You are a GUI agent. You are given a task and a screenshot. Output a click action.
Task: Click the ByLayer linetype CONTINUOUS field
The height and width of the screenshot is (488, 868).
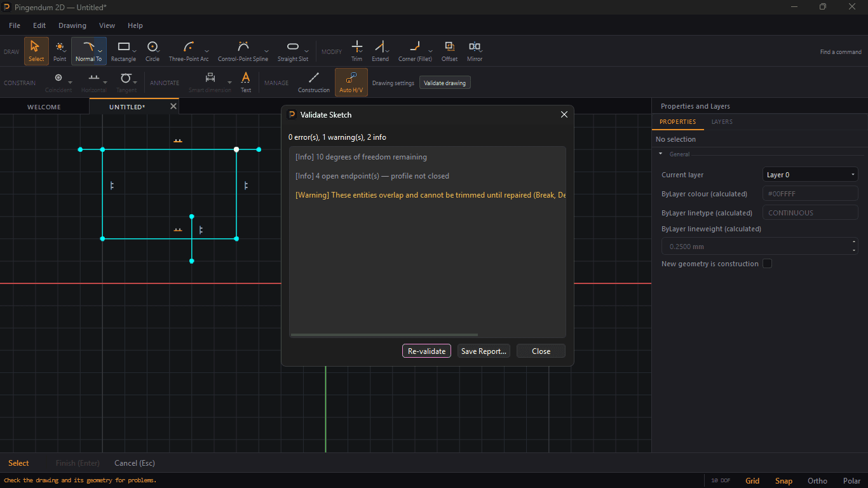(x=810, y=213)
